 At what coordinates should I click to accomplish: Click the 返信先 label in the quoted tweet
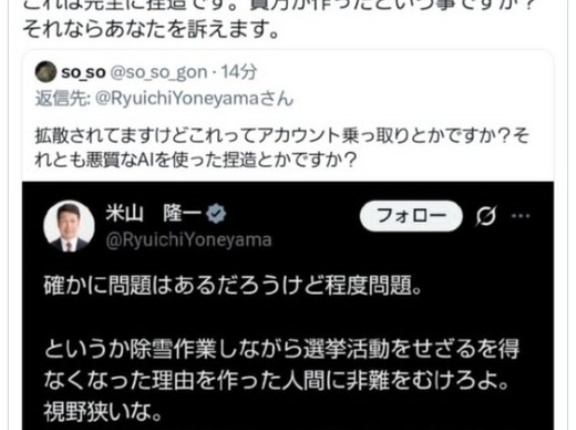[63, 99]
